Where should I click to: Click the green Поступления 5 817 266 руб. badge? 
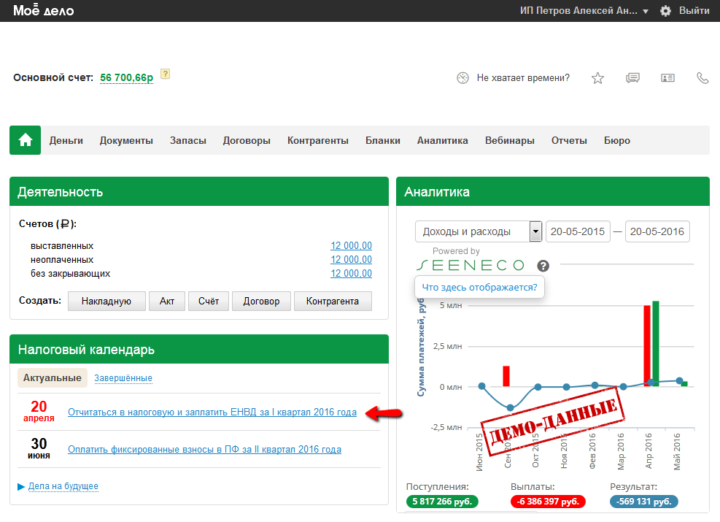[442, 501]
